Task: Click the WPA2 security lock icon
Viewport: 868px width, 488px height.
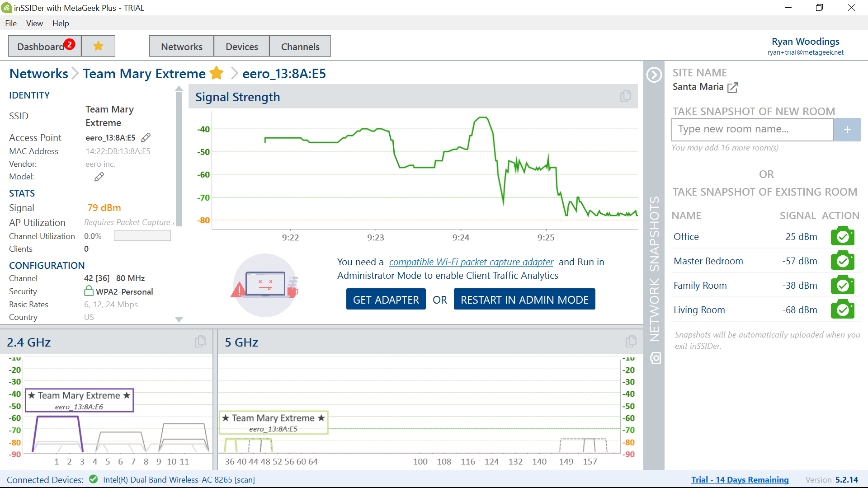Action: point(89,291)
